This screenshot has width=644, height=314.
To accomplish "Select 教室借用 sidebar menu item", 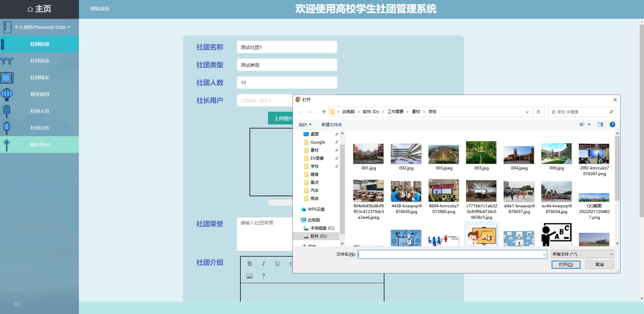I will (40, 94).
